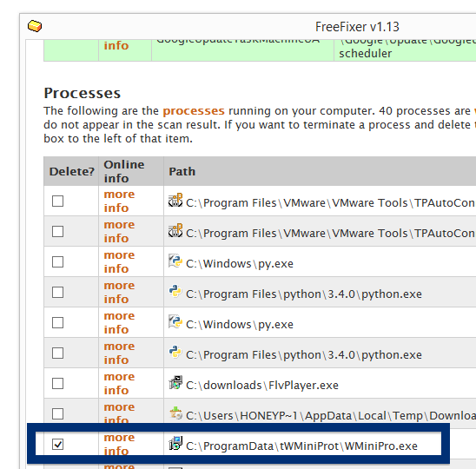476x469 pixels.
Task: Click the second VMware Tools TPAutoCon row icon
Action: (175, 231)
